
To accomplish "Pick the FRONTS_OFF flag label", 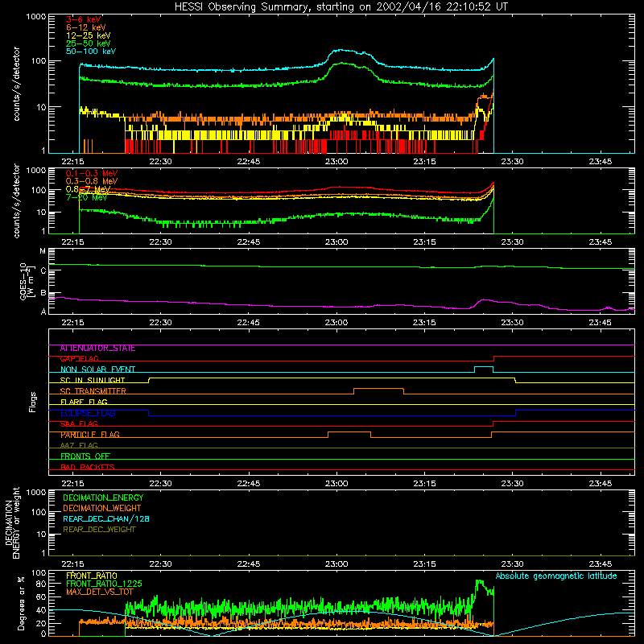I will pyautogui.click(x=85, y=456).
